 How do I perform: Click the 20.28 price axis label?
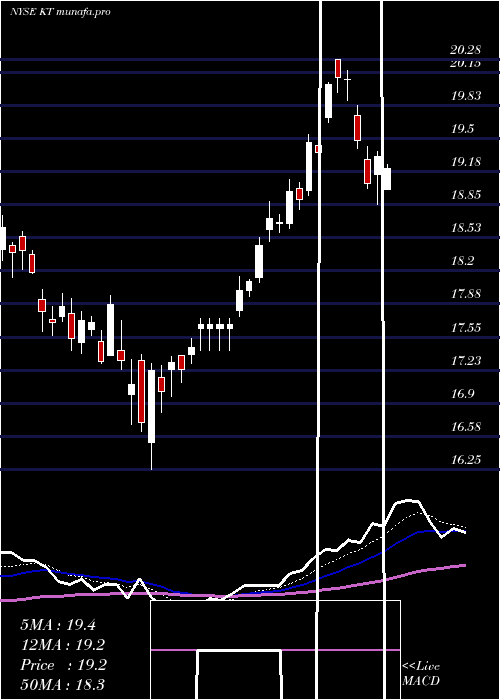pos(465,50)
